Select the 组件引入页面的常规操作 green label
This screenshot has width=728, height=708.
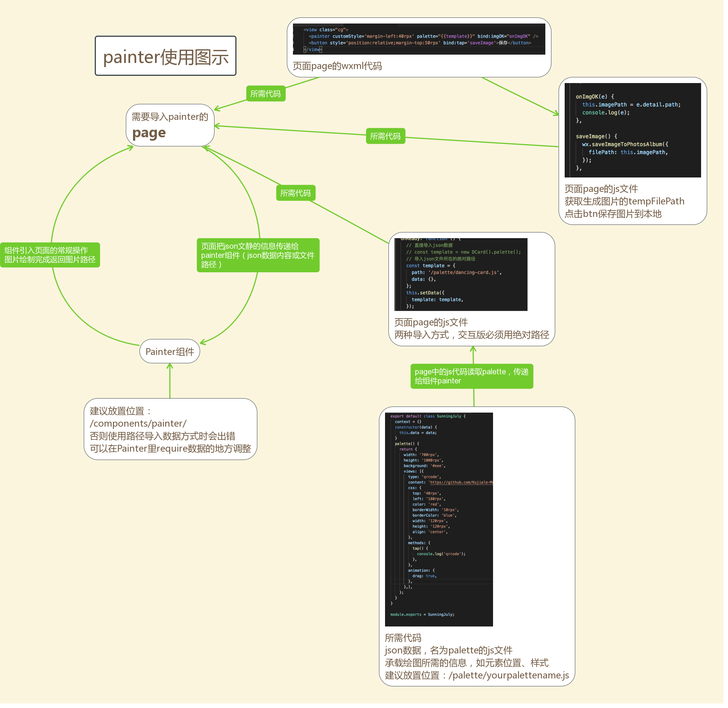[50, 255]
